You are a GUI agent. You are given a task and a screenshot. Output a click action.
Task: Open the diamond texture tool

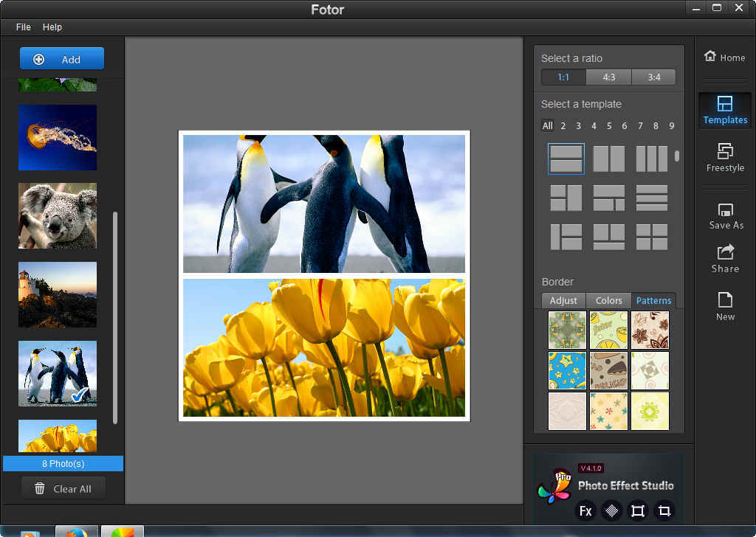click(611, 510)
